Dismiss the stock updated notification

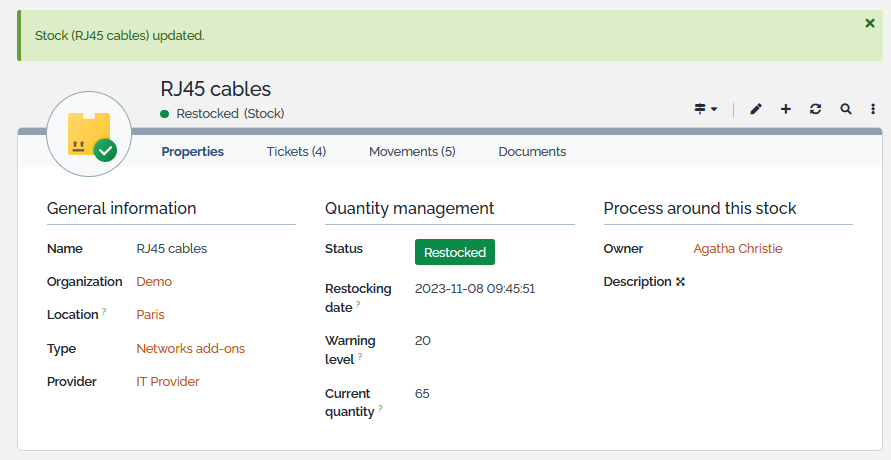pos(869,23)
